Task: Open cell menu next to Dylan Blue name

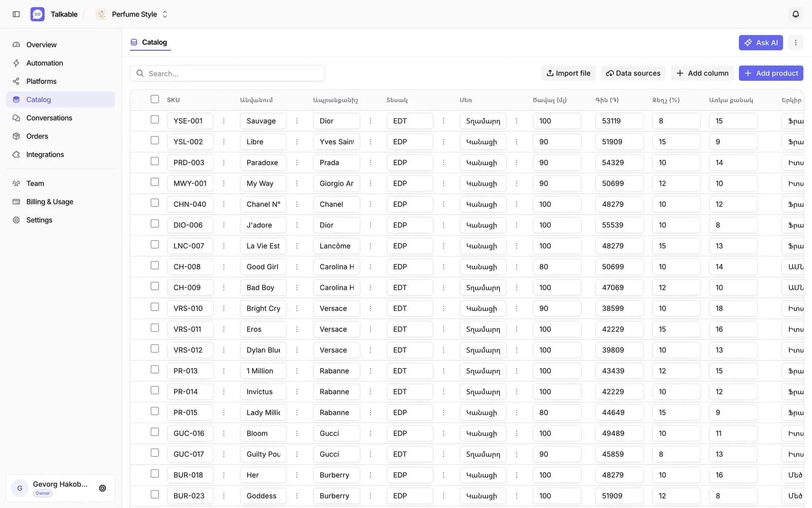Action: click(x=297, y=350)
